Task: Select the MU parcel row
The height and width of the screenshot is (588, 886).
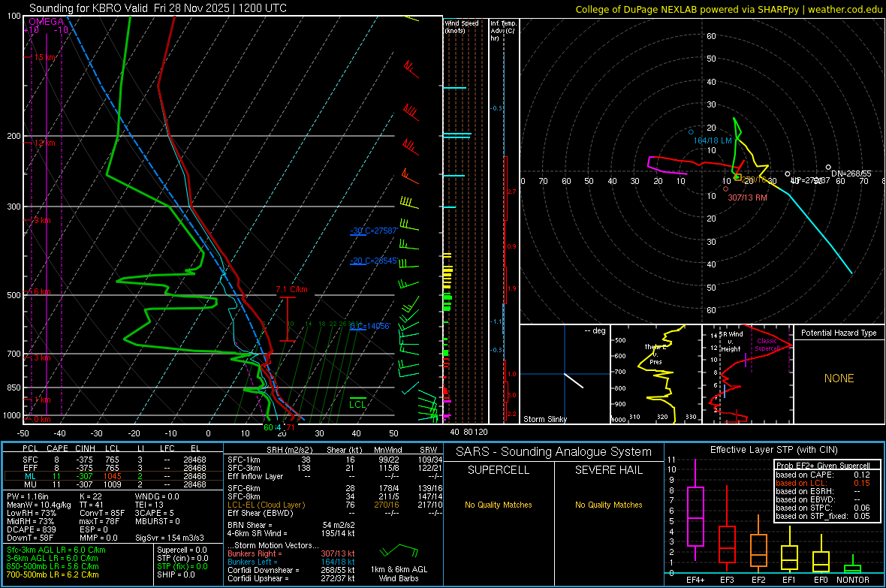Action: [x=113, y=484]
